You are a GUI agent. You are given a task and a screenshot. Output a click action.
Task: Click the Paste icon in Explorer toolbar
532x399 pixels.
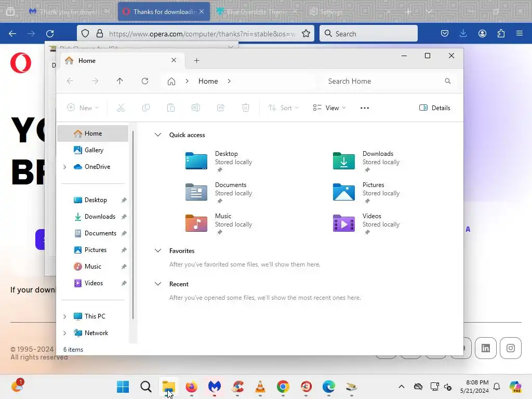pyautogui.click(x=171, y=108)
